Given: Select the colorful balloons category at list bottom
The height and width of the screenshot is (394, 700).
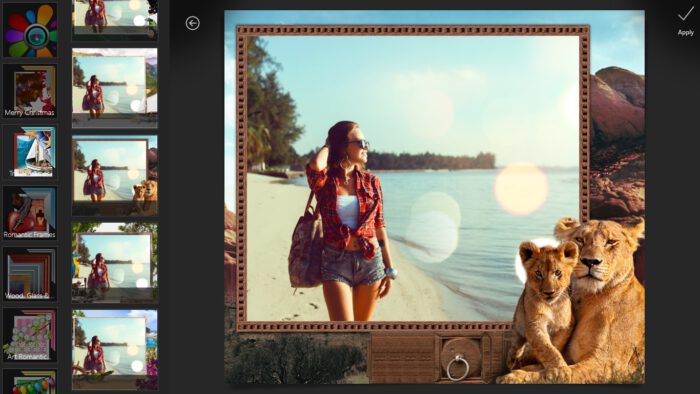Looking at the screenshot, I should tap(30, 382).
